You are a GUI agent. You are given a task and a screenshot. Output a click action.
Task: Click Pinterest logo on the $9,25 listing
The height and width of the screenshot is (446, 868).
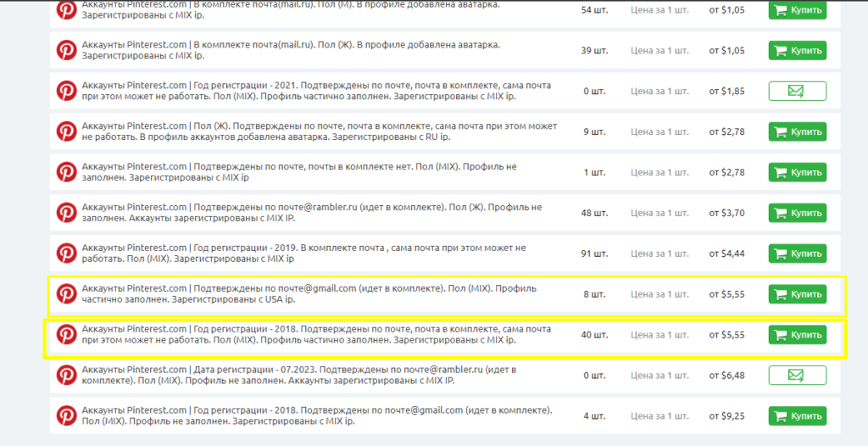pos(66,415)
